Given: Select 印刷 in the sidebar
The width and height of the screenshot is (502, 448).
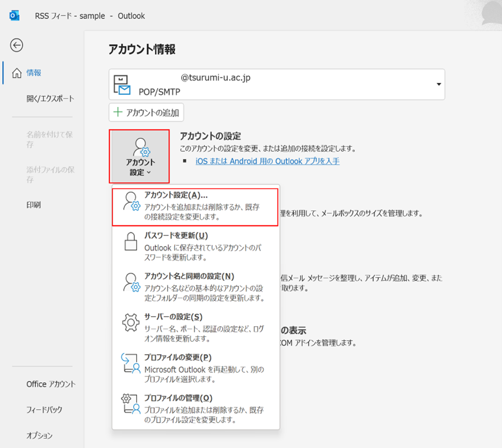Looking at the screenshot, I should point(33,205).
